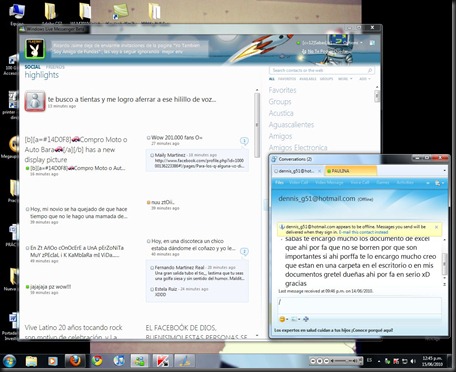Click the conversation message input box
This screenshot has height=372, width=456.
359,305
